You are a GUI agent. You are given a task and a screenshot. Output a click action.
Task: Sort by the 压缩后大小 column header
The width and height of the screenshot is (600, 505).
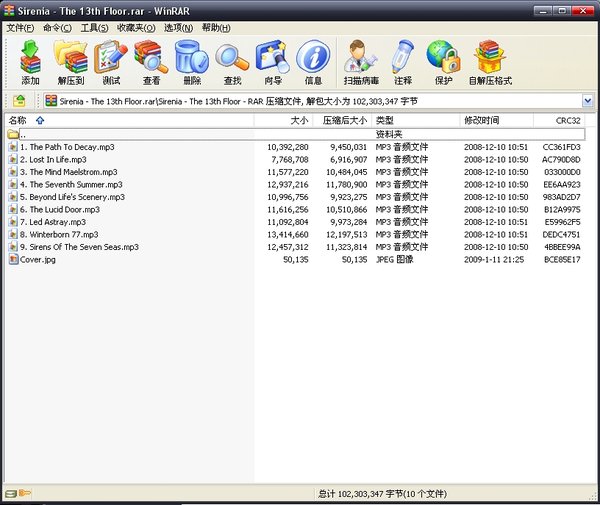[x=342, y=121]
